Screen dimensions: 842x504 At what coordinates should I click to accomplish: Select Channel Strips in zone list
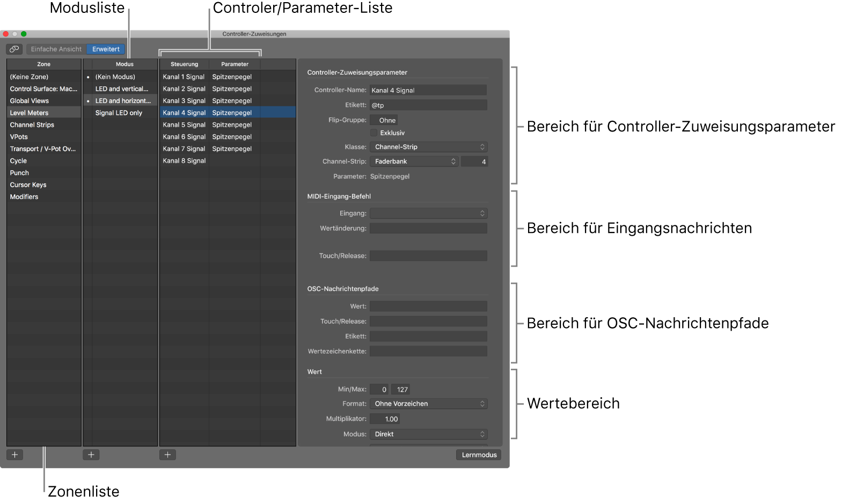tap(32, 125)
